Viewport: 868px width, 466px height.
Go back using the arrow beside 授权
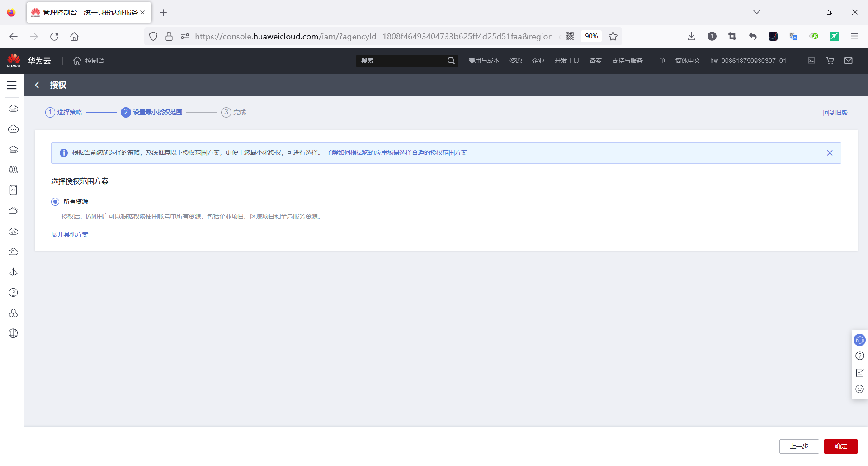(37, 85)
